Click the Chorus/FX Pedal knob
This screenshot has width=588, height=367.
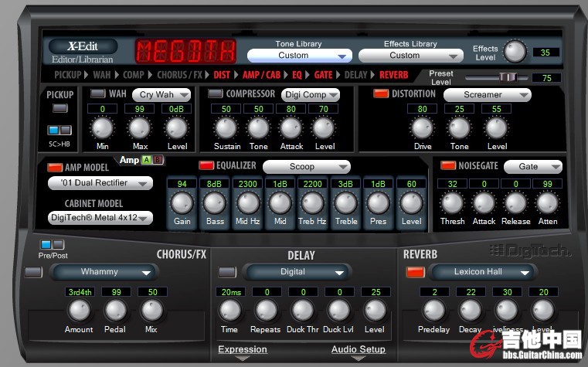click(115, 311)
